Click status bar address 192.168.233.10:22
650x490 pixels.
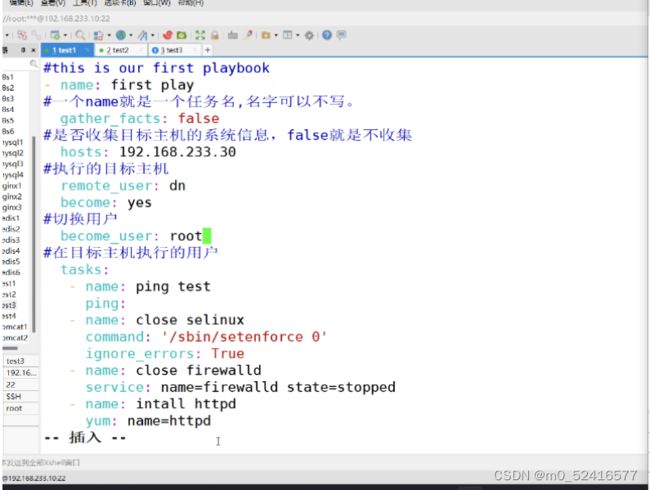tap(34, 478)
